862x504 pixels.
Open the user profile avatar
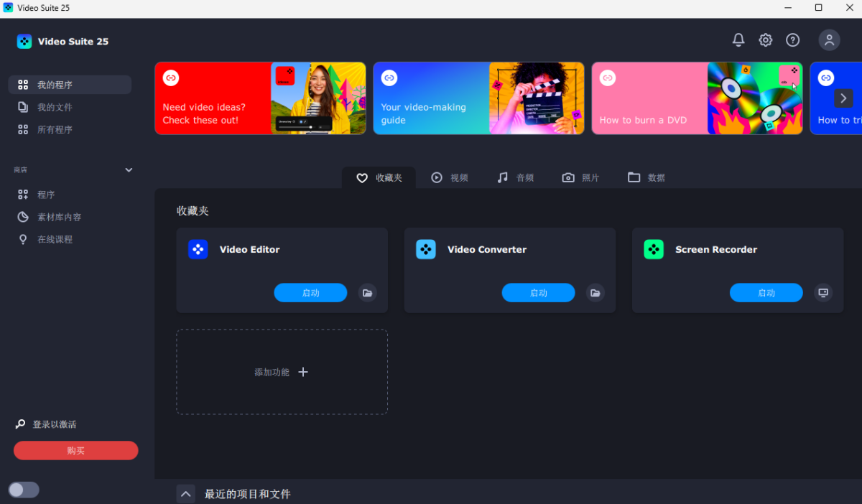pos(829,40)
